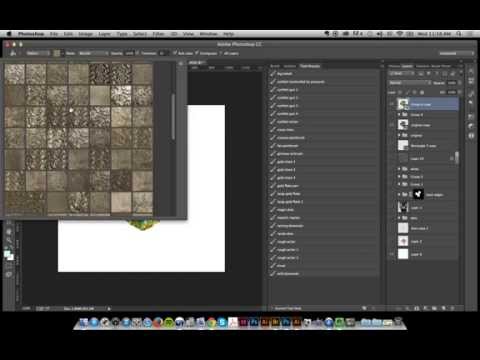Open the status bar info arrow menu
Viewport: 480px width, 360px height.
[109, 309]
